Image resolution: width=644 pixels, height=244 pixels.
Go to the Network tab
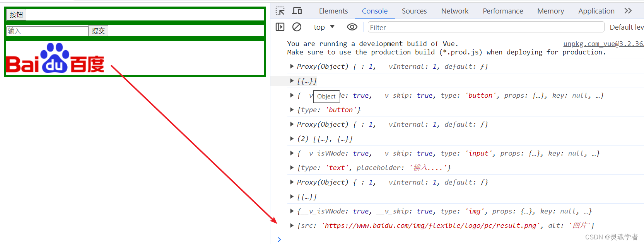pyautogui.click(x=455, y=11)
